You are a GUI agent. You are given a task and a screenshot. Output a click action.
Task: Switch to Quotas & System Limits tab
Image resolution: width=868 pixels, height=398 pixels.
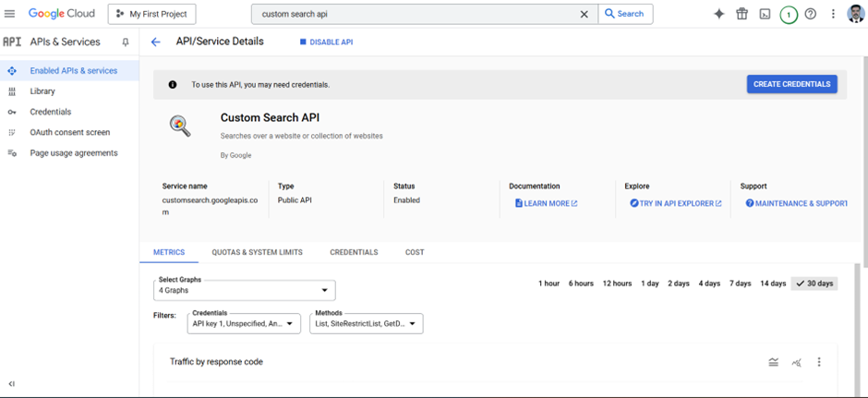[257, 252]
